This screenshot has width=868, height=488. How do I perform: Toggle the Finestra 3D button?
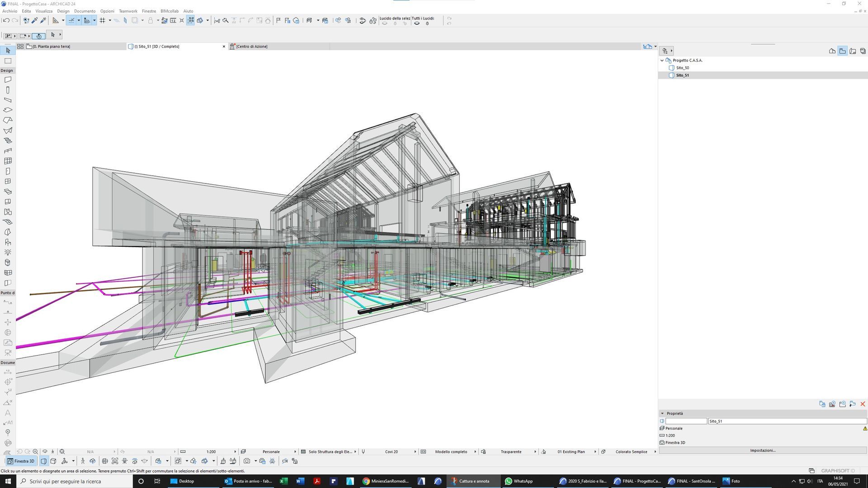pos(21,461)
